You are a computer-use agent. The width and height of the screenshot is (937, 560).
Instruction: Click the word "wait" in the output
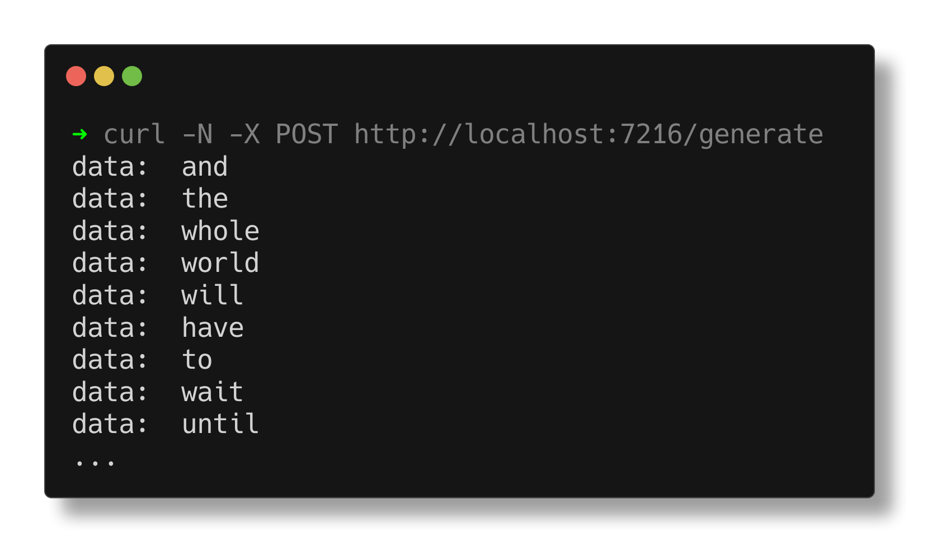213,392
